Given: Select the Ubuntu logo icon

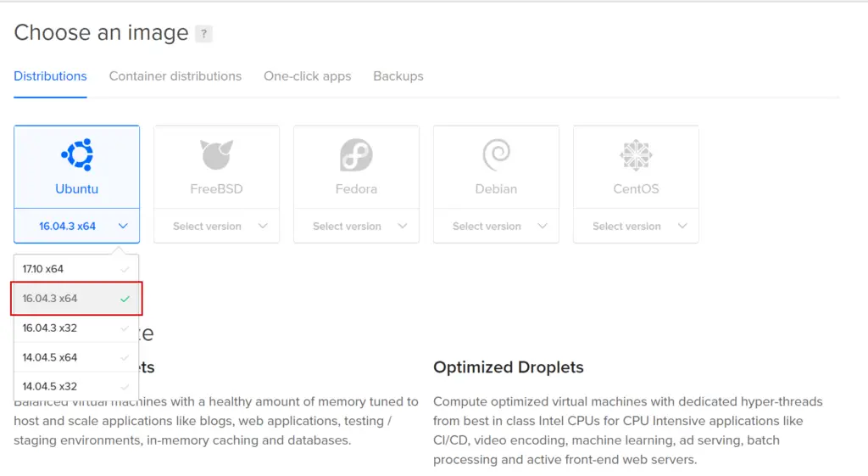Looking at the screenshot, I should click(x=77, y=154).
